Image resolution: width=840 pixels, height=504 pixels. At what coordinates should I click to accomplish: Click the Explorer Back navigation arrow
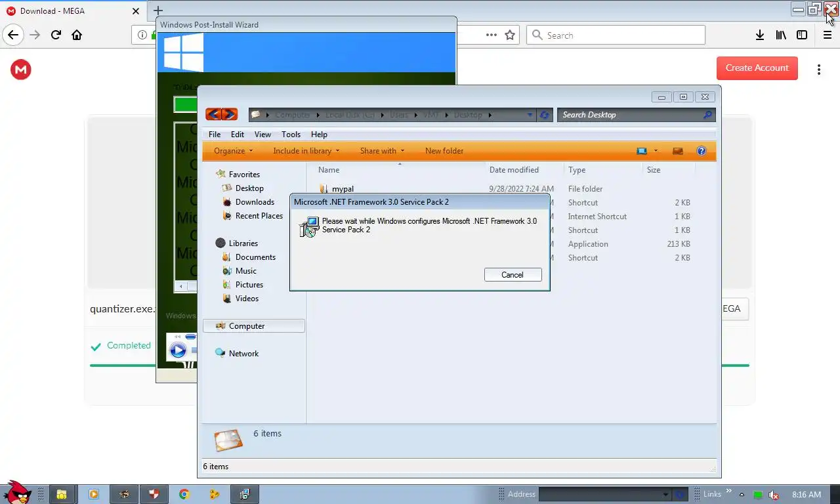click(213, 114)
